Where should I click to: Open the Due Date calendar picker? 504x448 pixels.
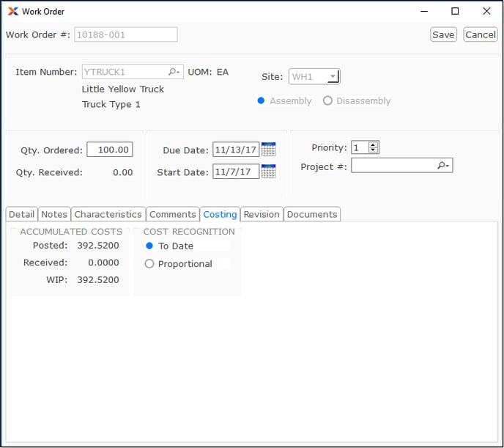coord(268,150)
